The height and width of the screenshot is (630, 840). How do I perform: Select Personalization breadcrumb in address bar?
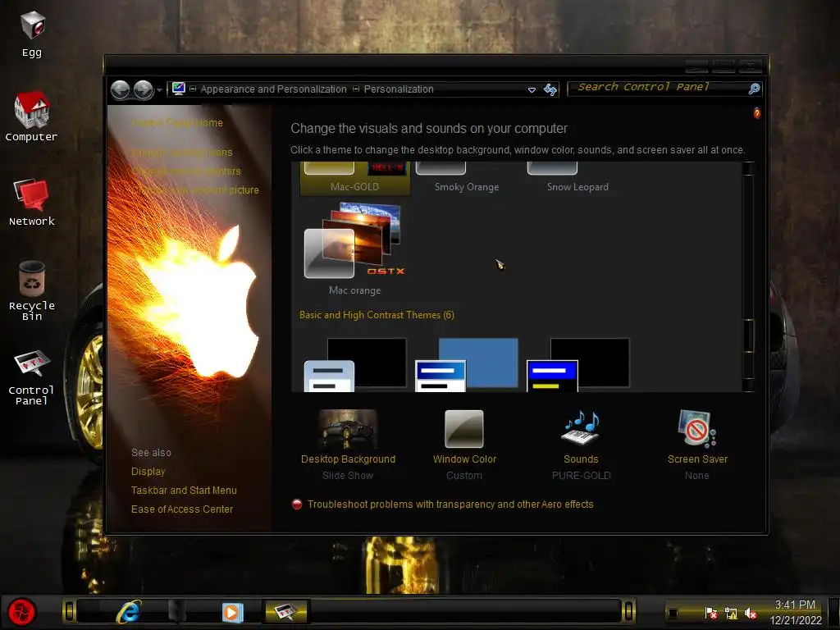(x=399, y=89)
